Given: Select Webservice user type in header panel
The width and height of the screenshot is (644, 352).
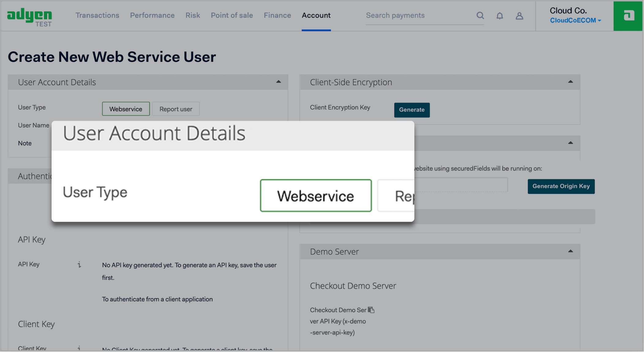Looking at the screenshot, I should 126,109.
